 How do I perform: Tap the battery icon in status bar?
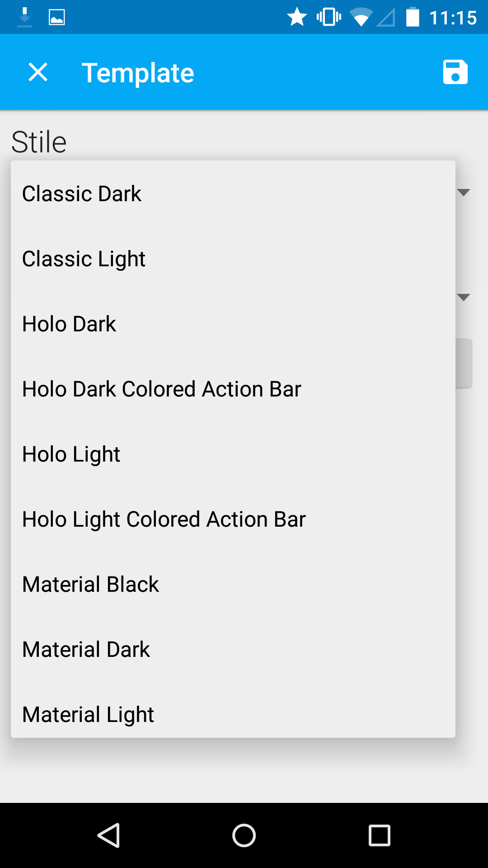(x=413, y=17)
